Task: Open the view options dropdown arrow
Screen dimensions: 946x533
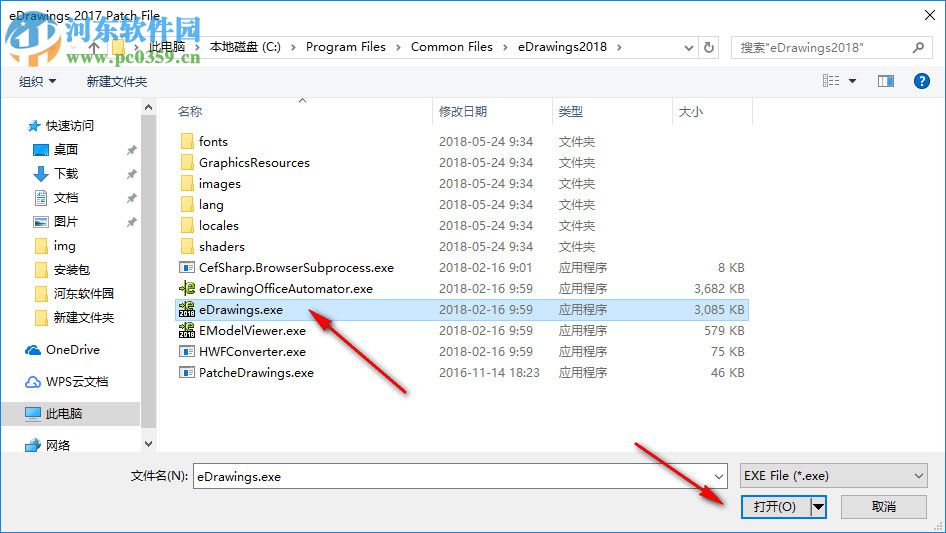Action: [x=852, y=81]
